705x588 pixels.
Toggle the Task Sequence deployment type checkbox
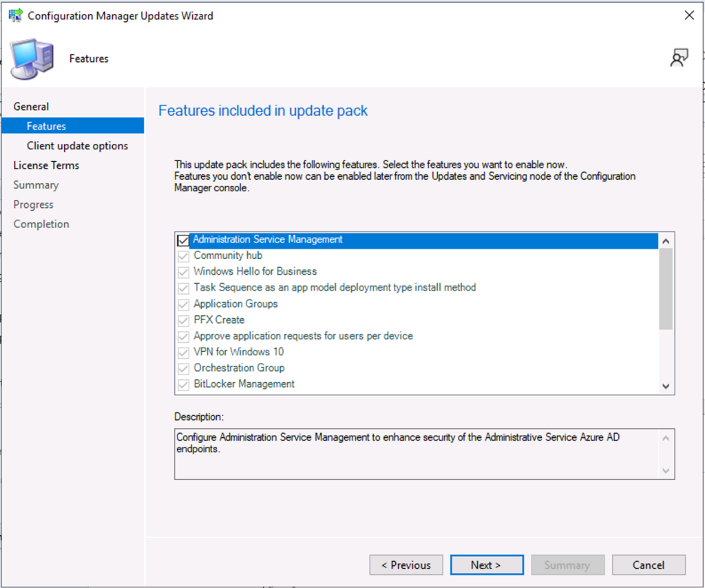[183, 288]
